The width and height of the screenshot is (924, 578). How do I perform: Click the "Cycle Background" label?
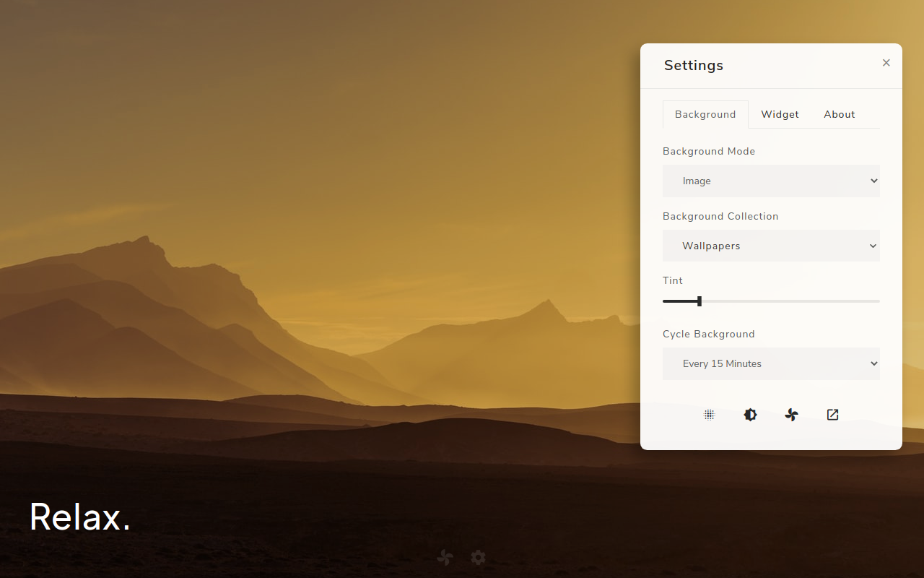coord(709,334)
